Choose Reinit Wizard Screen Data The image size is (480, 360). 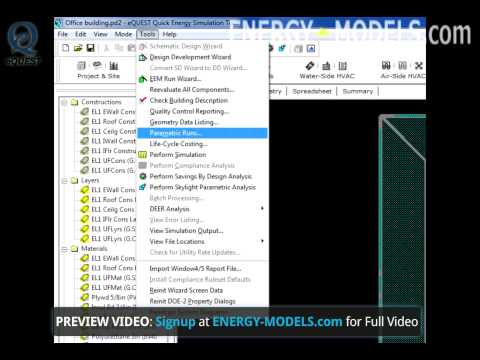(202, 290)
